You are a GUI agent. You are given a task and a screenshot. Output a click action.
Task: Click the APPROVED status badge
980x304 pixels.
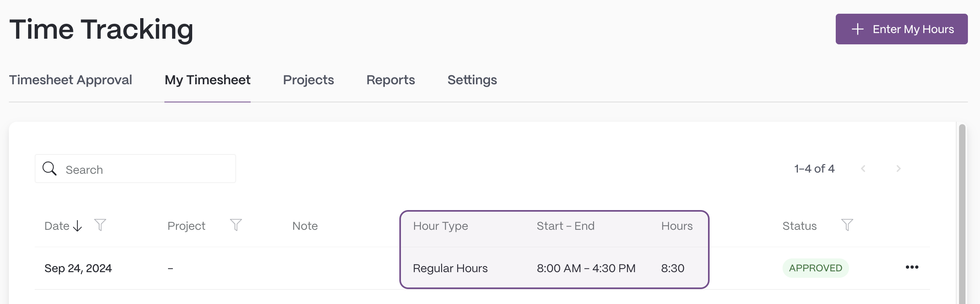coord(816,268)
